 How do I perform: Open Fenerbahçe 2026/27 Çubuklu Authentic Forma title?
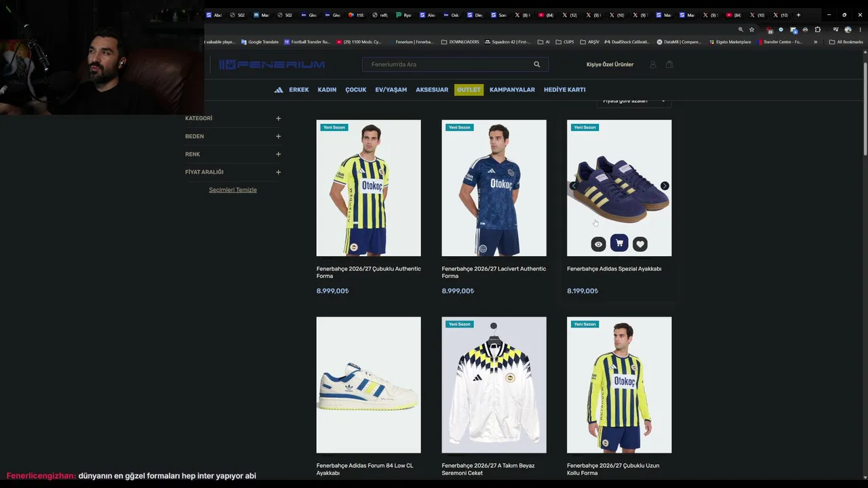click(x=368, y=272)
